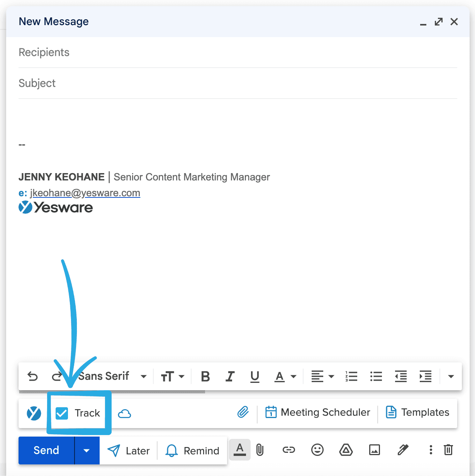Viewport: 475px width, 476px height.
Task: Click the Yesware cloud sync icon
Action: pyautogui.click(x=124, y=413)
